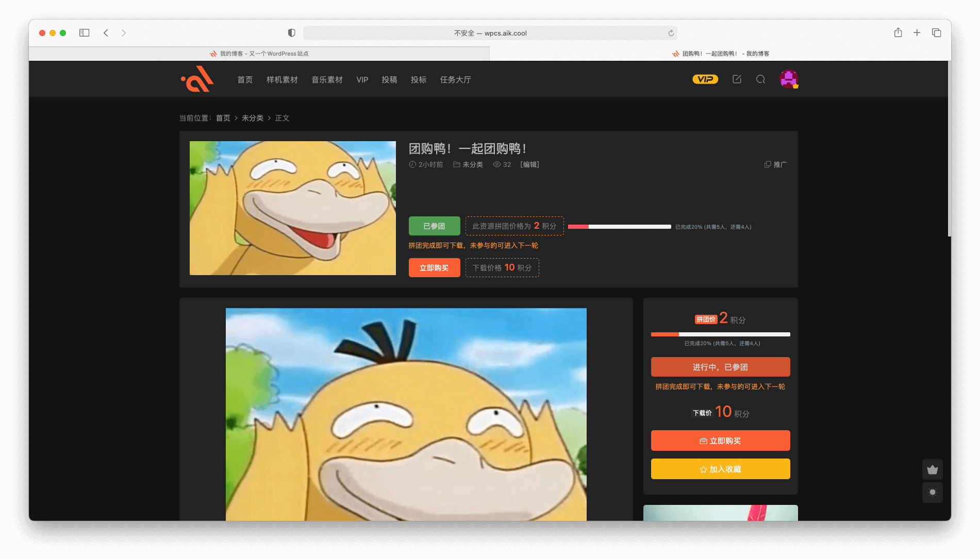Image resolution: width=980 pixels, height=559 pixels.
Task: Click the write post pencil icon
Action: pos(737,79)
